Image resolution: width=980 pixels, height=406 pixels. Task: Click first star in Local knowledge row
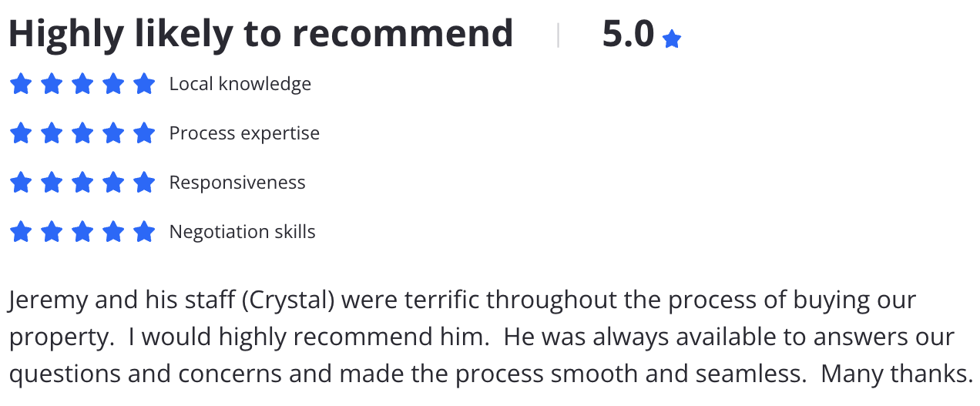click(x=21, y=84)
